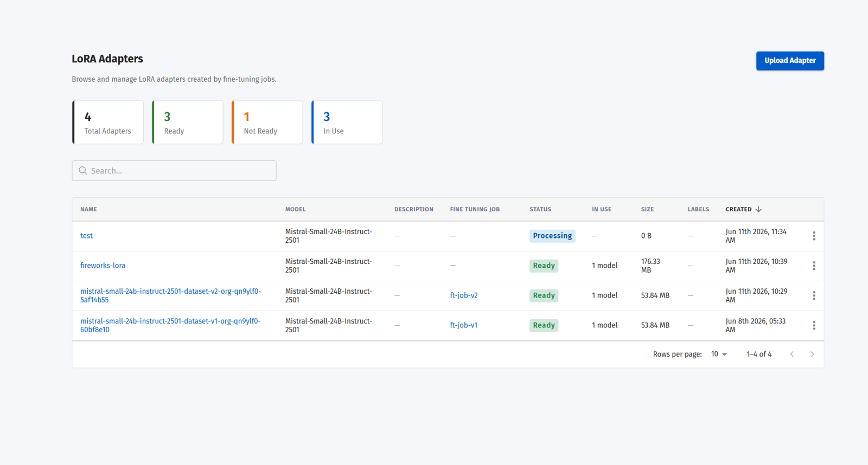Go to previous page of adapters
Viewport: 868px width, 465px height.
[x=792, y=354]
